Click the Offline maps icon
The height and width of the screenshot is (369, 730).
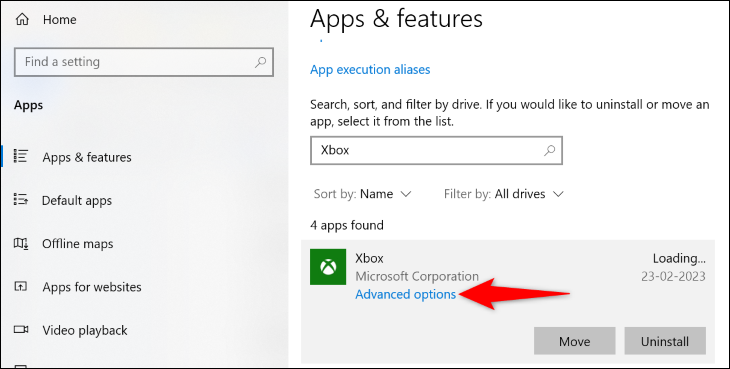click(x=21, y=243)
